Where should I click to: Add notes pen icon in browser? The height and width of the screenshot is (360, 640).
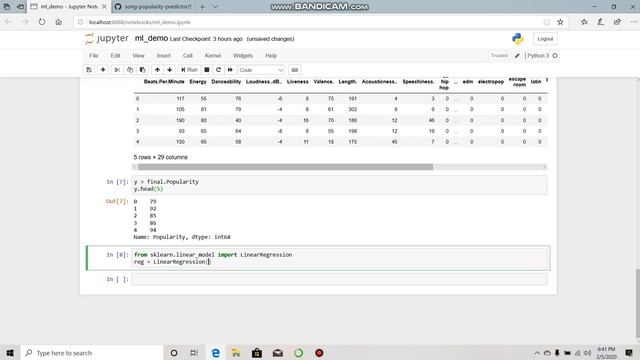pos(600,22)
